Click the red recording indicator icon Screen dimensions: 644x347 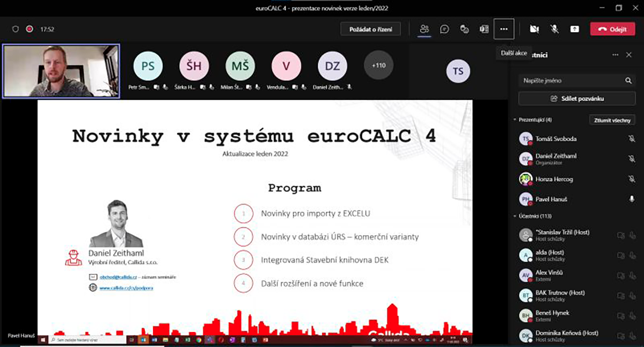pyautogui.click(x=30, y=29)
